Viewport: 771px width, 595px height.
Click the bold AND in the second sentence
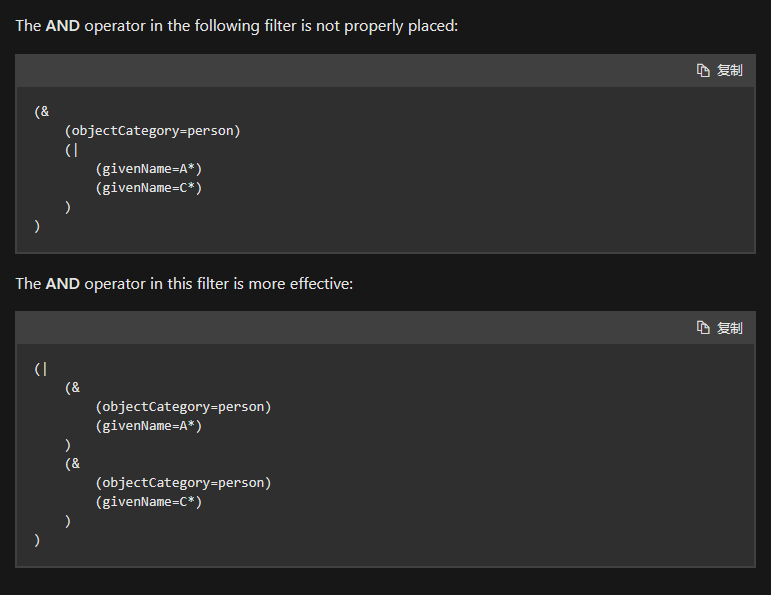63,284
